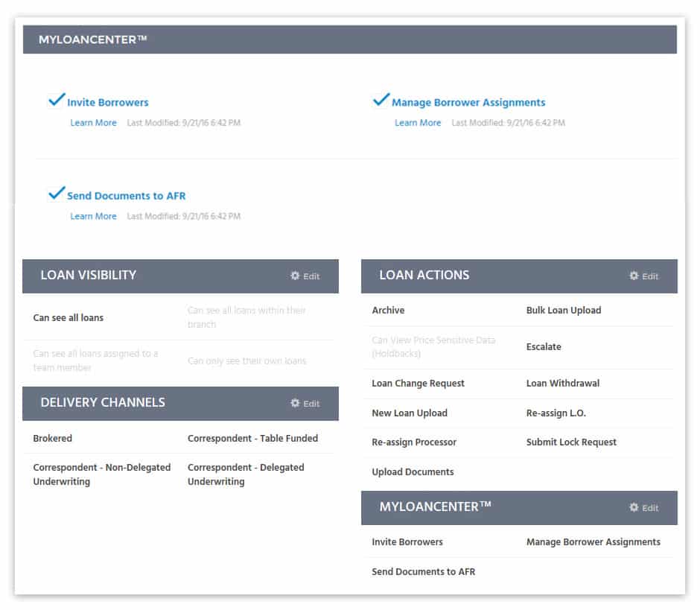Click the Edit gear on Loan Actions panel
The height and width of the screenshot is (610, 700).
643,276
